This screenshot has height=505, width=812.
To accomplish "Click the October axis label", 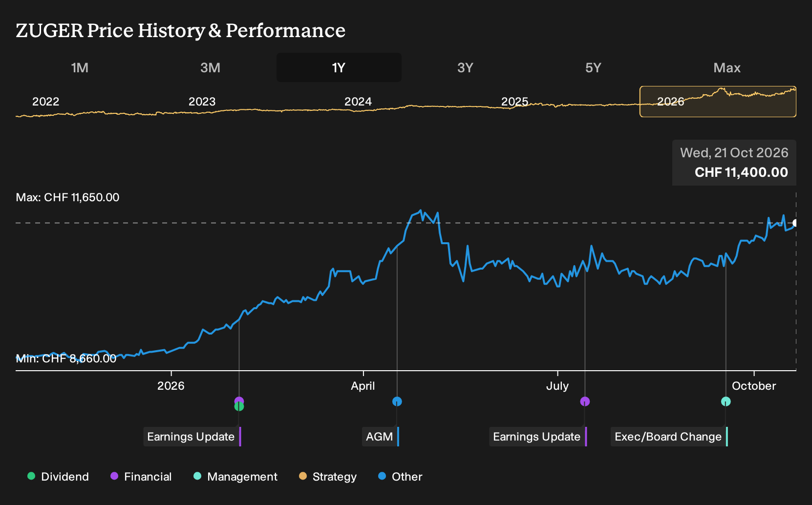I will click(x=754, y=386).
